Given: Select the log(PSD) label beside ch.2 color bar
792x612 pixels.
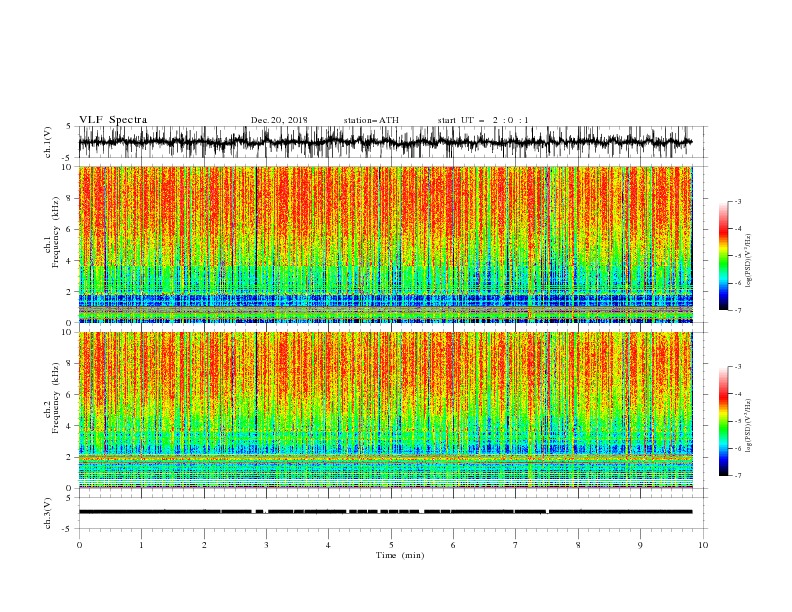Looking at the screenshot, I should (748, 426).
